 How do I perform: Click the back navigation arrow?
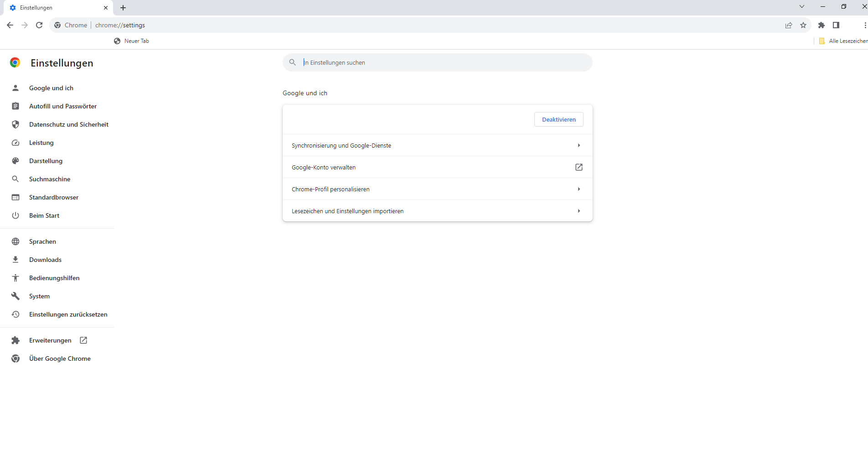pyautogui.click(x=10, y=25)
